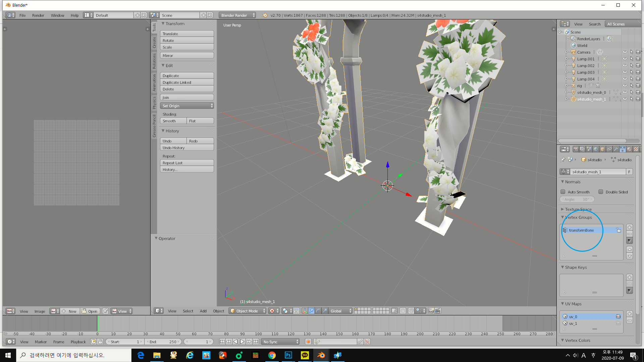Open Texture properties tab
Screen dimensions: 644x362
pyautogui.click(x=636, y=149)
